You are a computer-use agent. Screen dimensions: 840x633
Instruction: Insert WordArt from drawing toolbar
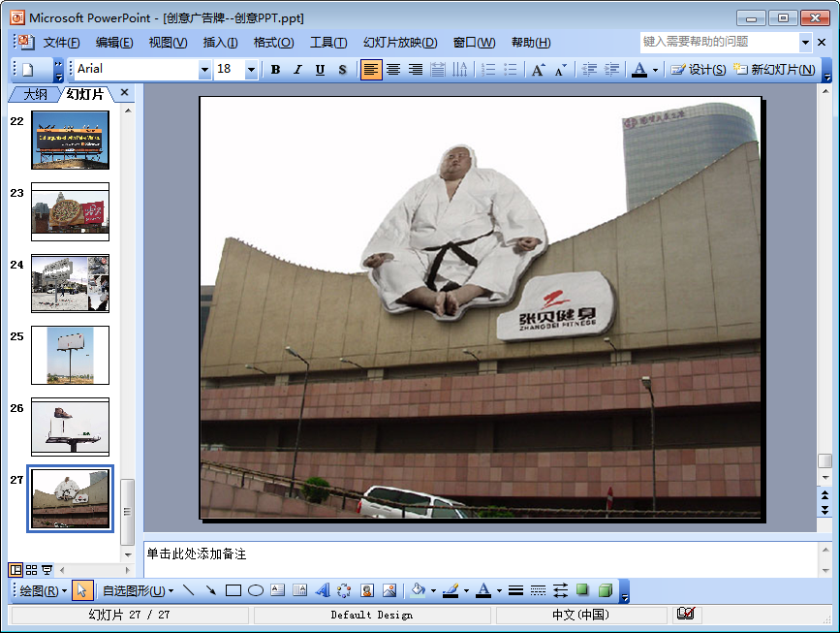tap(323, 590)
